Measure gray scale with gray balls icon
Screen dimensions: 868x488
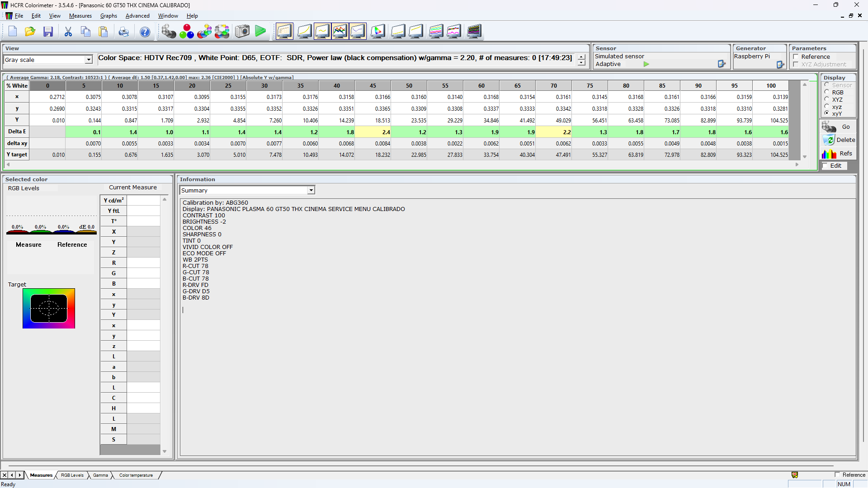coord(169,32)
